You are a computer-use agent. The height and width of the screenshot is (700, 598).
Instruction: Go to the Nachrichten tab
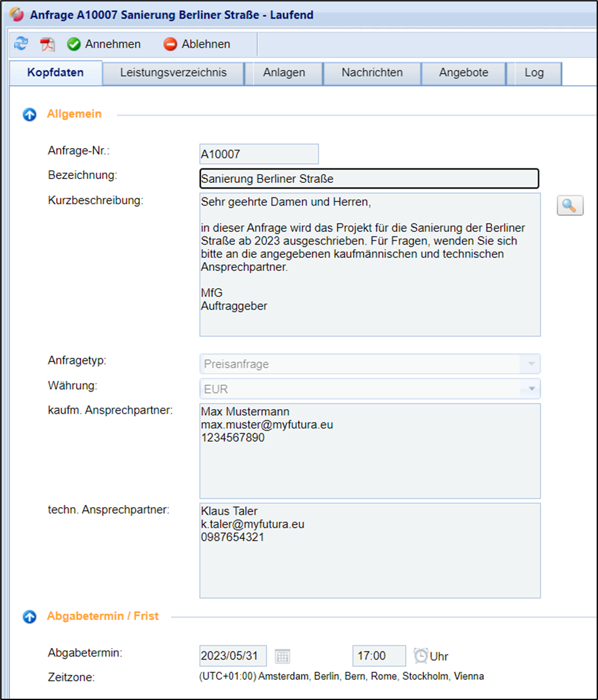(x=372, y=73)
